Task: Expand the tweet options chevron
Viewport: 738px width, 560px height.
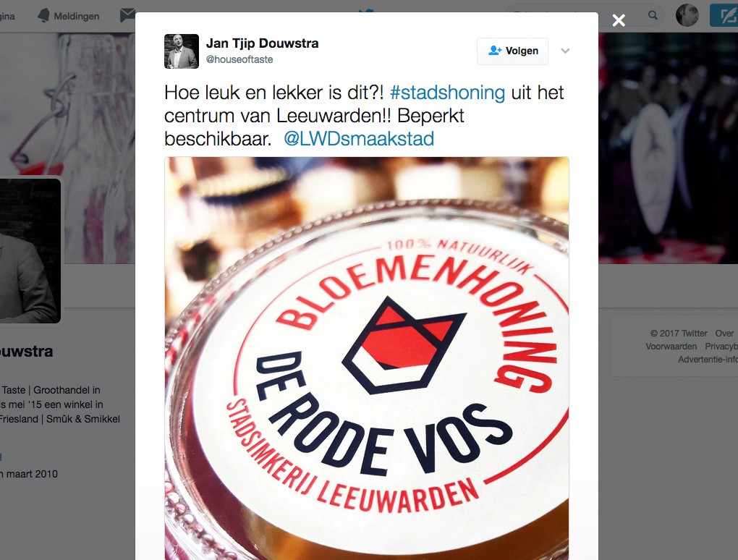Action: [x=565, y=51]
